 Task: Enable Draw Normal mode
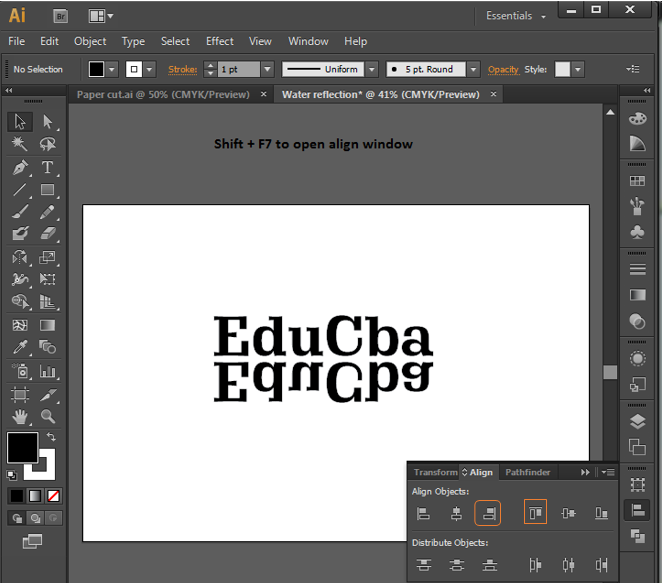pos(17,518)
